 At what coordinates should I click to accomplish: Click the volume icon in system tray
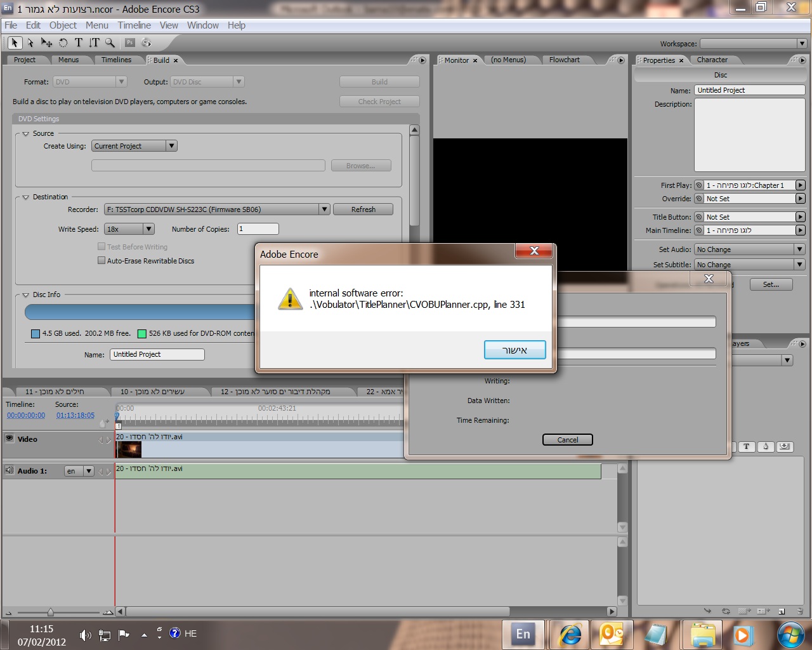pos(85,635)
